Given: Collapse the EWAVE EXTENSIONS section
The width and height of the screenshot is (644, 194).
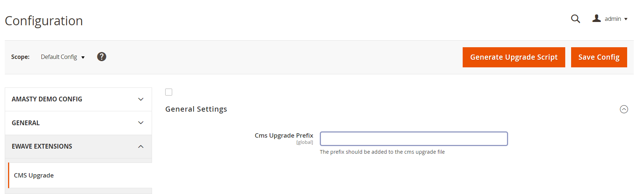Looking at the screenshot, I should [42, 146].
